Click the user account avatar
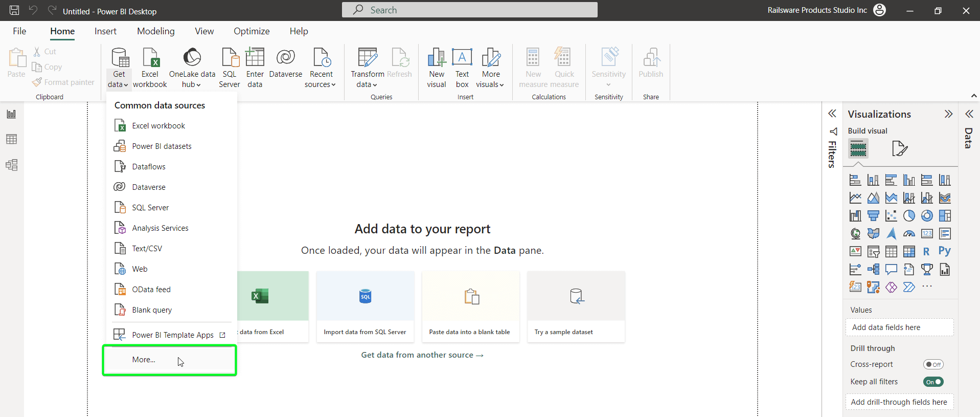 coord(879,10)
